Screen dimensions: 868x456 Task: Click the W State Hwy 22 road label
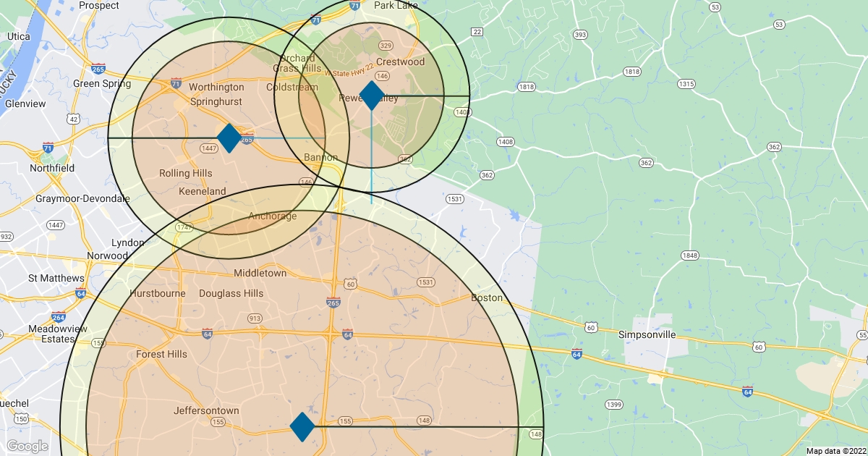click(348, 70)
